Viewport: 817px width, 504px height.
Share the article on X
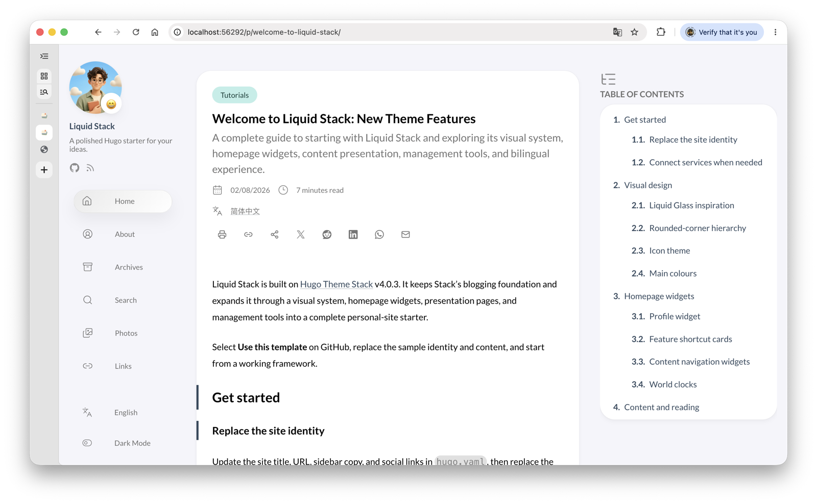[x=301, y=235]
